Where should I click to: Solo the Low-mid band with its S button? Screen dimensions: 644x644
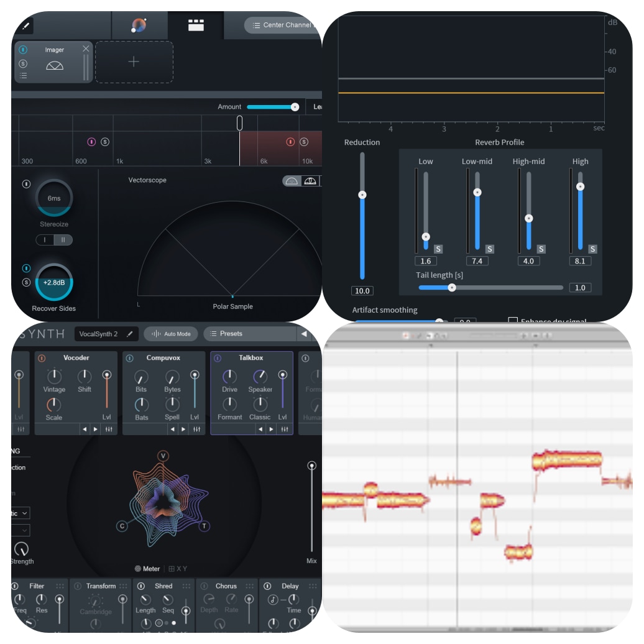click(490, 249)
